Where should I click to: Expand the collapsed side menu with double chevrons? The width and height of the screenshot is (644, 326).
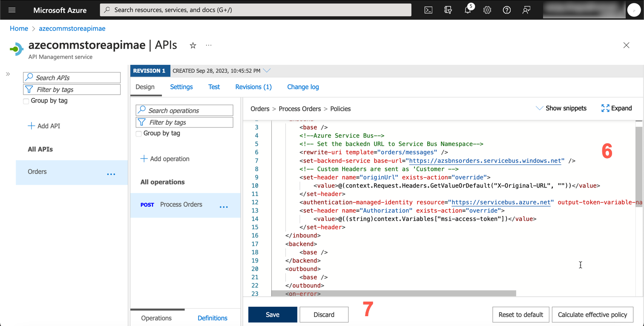point(8,74)
